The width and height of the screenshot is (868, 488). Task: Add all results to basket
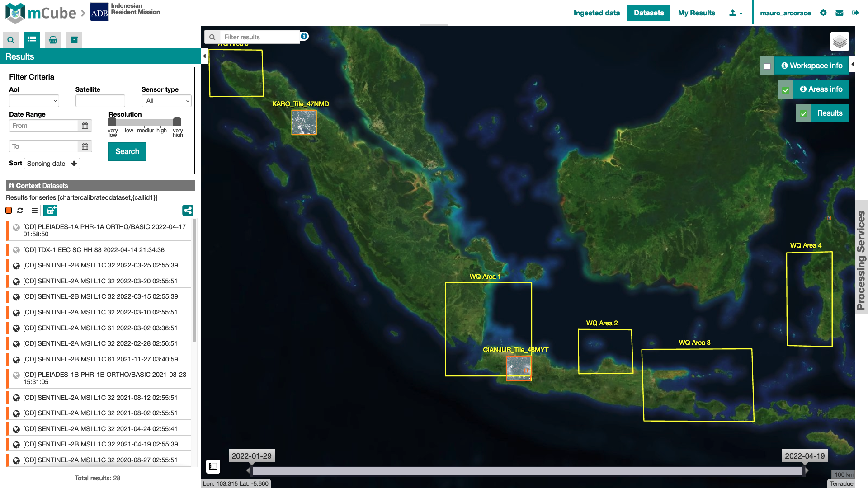50,211
